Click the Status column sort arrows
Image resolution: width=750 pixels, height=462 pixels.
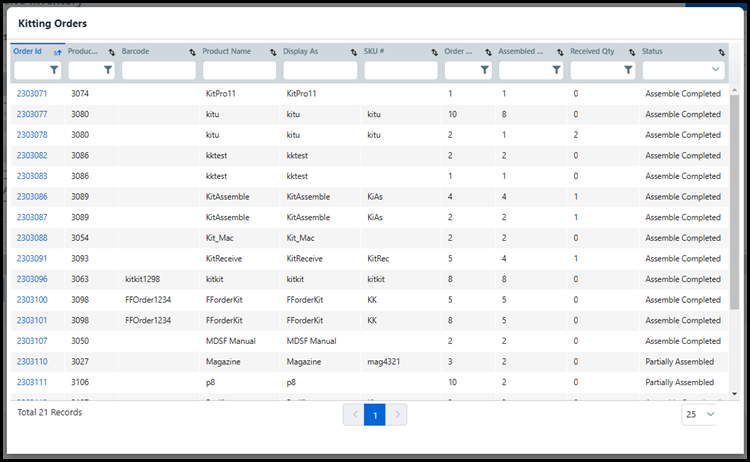721,52
